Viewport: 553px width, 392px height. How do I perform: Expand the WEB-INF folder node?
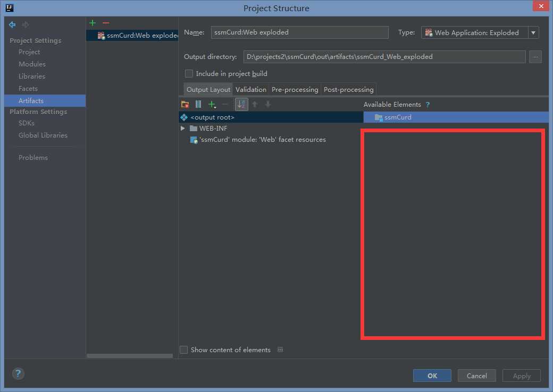click(183, 129)
